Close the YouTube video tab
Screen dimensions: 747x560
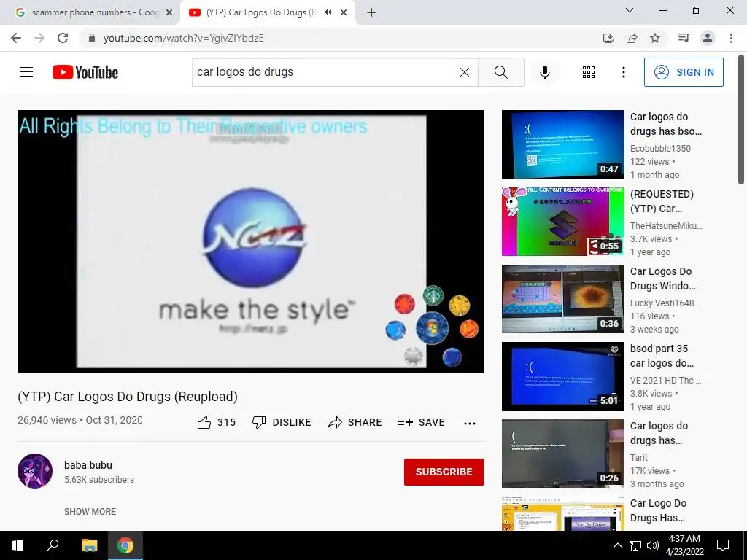pos(344,12)
